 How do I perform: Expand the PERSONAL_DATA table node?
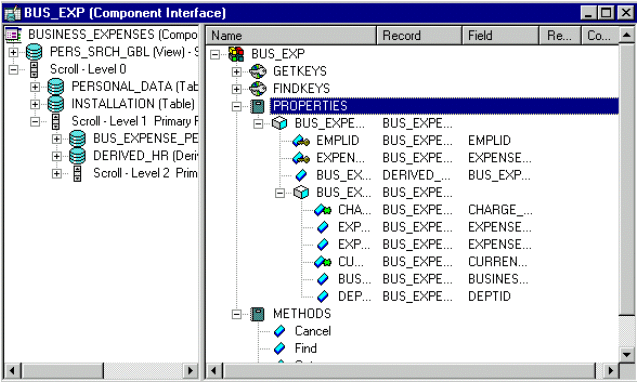coord(35,87)
